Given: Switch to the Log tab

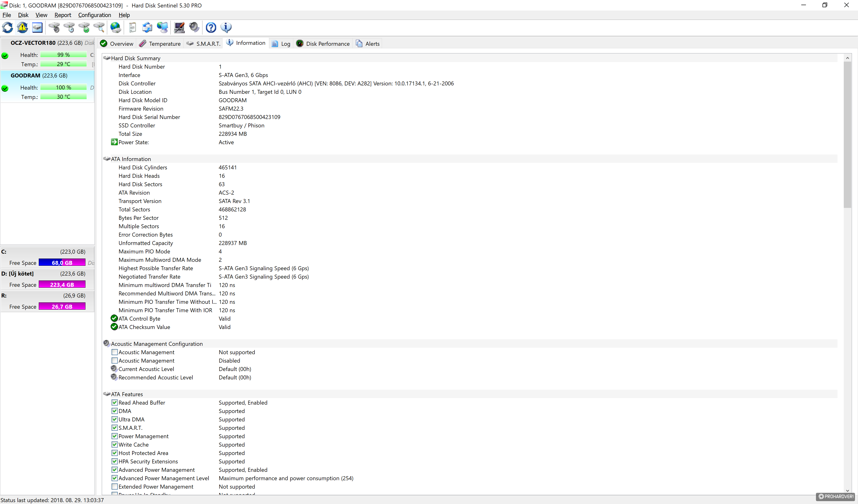Looking at the screenshot, I should pos(281,44).
